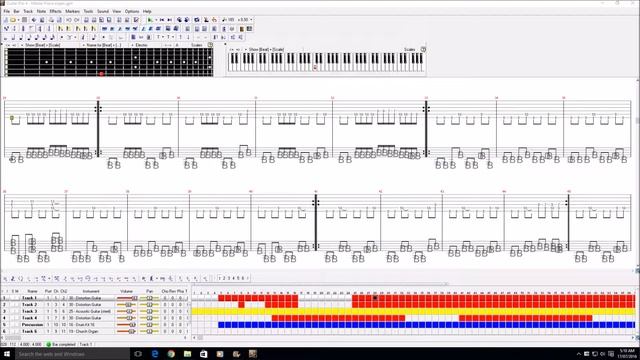Toggle the dotted note icon
The width and height of the screenshot is (640, 360).
[62, 38]
